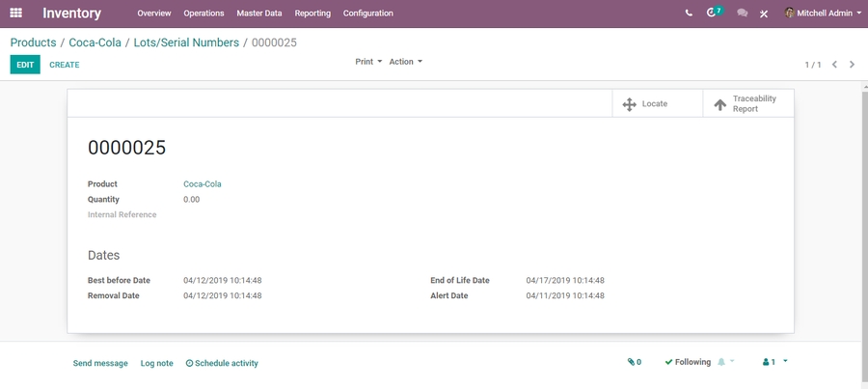The image size is (868, 389).
Task: Open the conversations chat icon
Action: [742, 14]
